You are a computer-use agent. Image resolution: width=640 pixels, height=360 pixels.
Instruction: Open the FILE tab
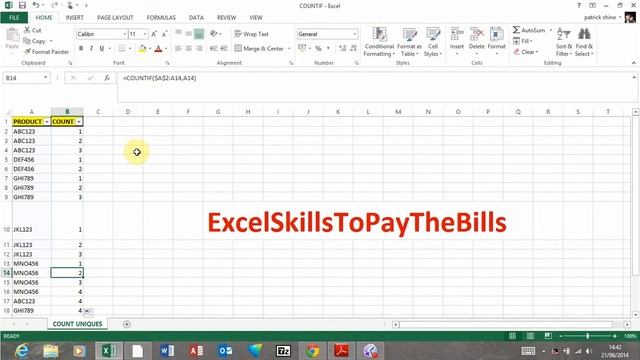click(x=14, y=18)
